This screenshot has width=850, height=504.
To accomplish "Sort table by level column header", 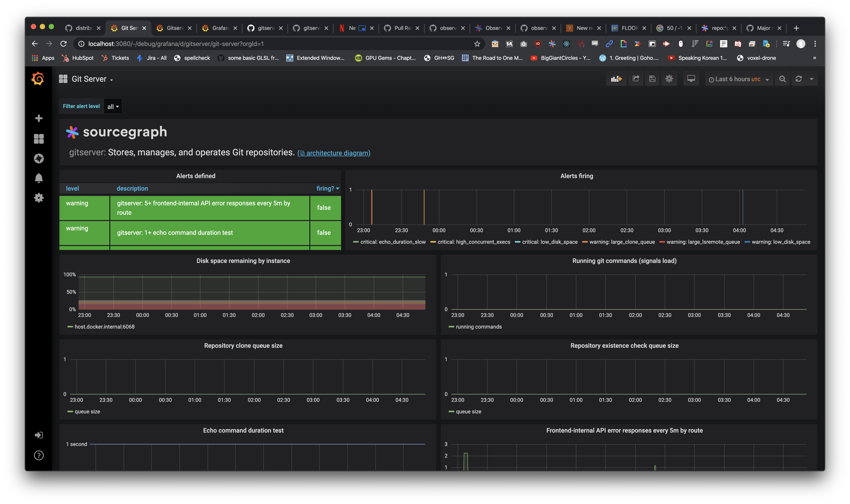I will tap(72, 188).
